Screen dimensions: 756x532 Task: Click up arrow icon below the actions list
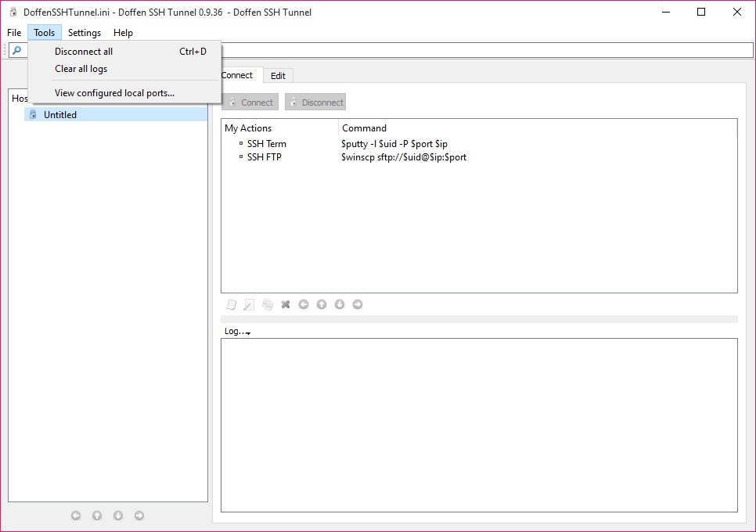[322, 304]
